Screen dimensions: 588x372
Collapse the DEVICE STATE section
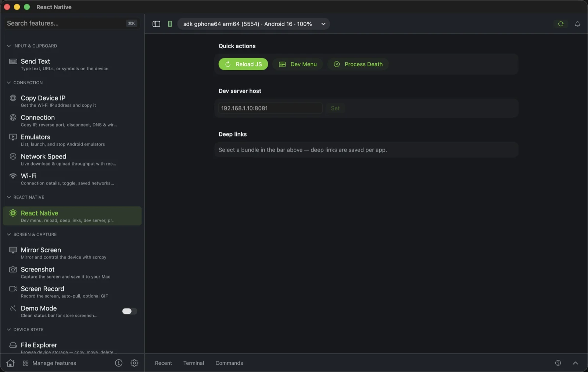(9, 330)
